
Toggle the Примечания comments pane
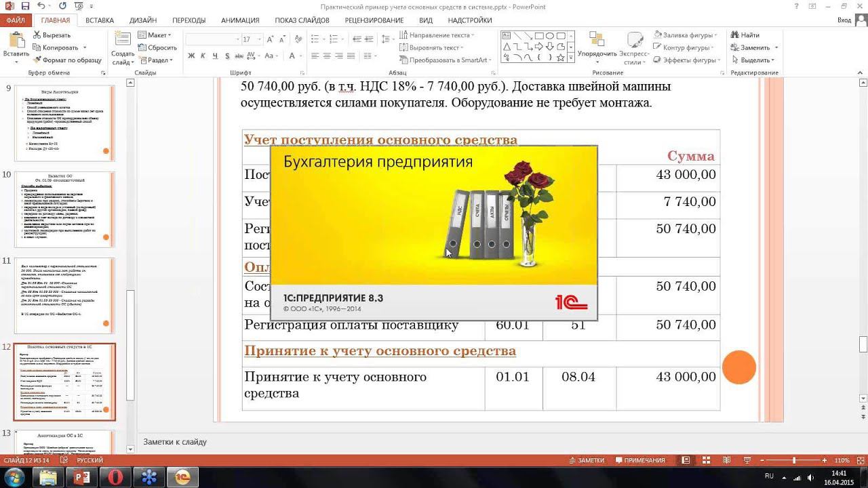pos(640,460)
